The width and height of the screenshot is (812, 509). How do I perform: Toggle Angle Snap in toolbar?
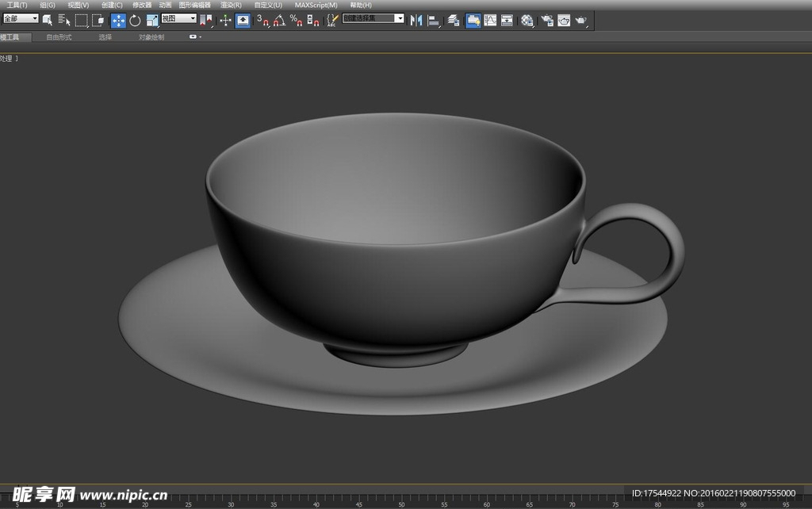(279, 21)
